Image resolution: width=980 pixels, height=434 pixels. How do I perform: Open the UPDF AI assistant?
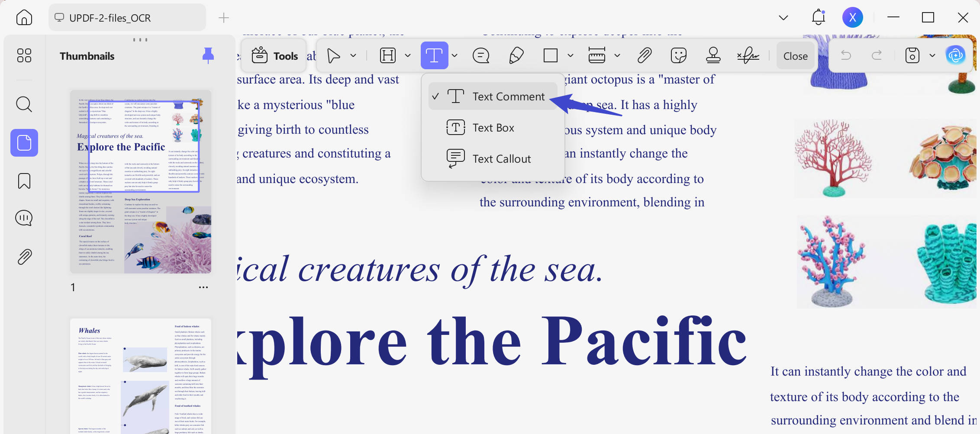[955, 55]
